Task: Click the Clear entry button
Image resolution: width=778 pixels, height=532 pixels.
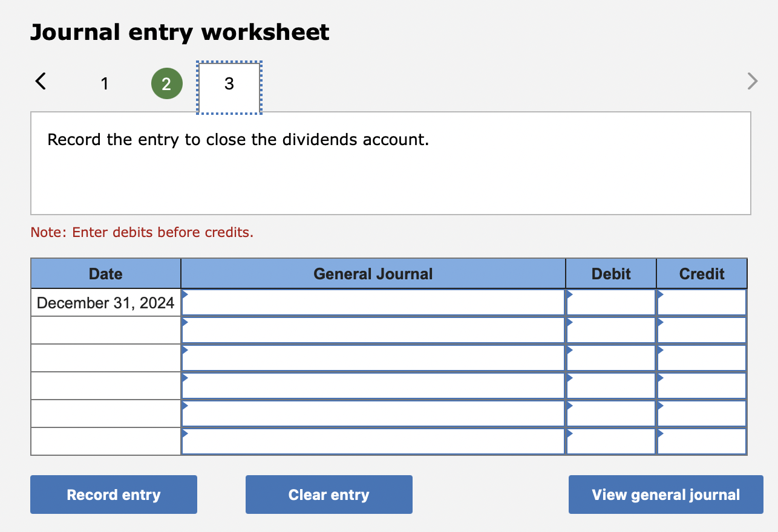Action: pyautogui.click(x=329, y=495)
